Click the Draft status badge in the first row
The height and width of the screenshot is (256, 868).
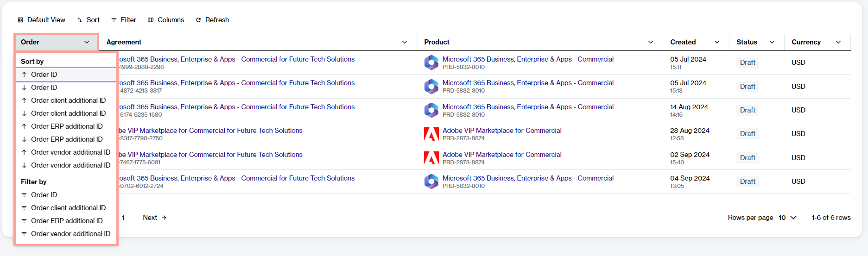tap(747, 62)
